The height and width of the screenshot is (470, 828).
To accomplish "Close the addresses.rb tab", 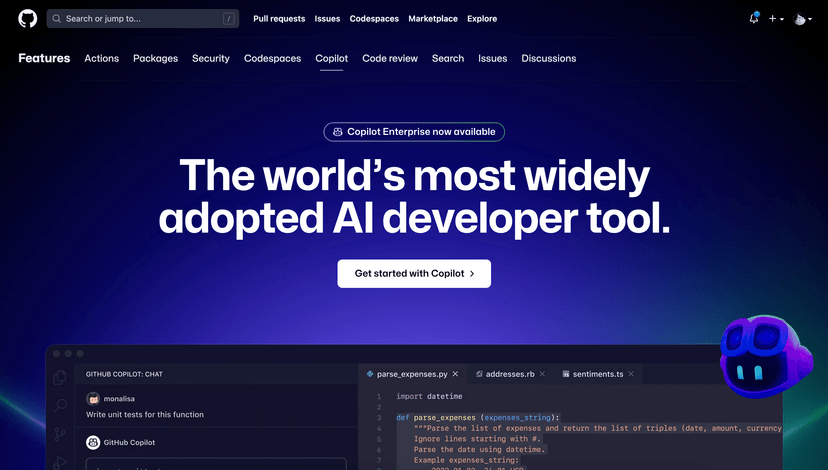I will (542, 374).
